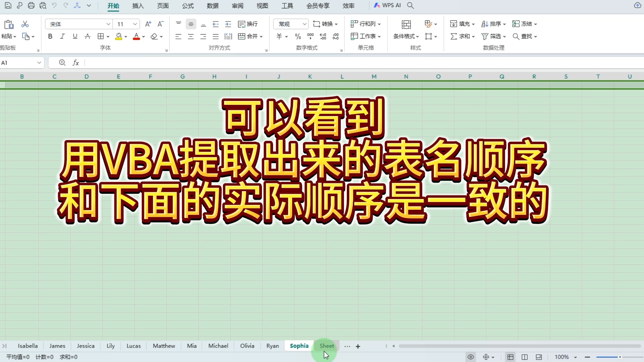The image size is (644, 362).
Task: Click the Print icon in quick toolbar
Action: click(x=31, y=5)
